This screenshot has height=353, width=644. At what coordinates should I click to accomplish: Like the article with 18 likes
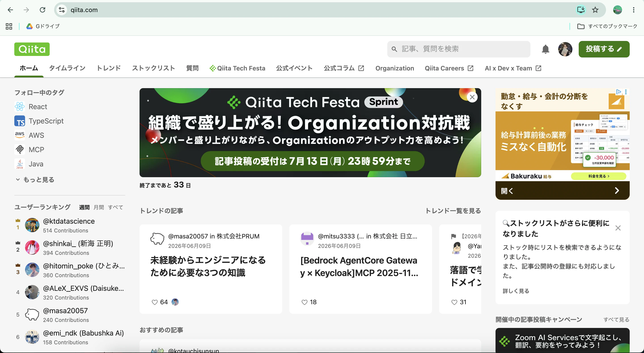(x=304, y=302)
